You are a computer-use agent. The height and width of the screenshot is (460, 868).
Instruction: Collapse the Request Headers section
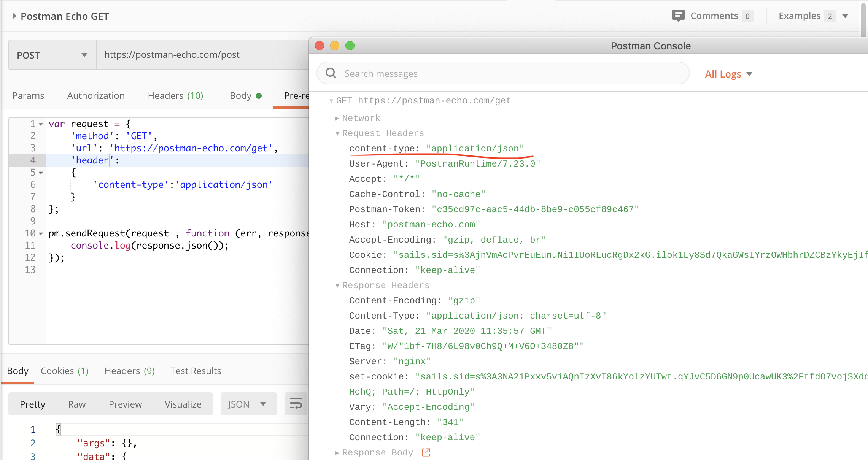pyautogui.click(x=337, y=133)
